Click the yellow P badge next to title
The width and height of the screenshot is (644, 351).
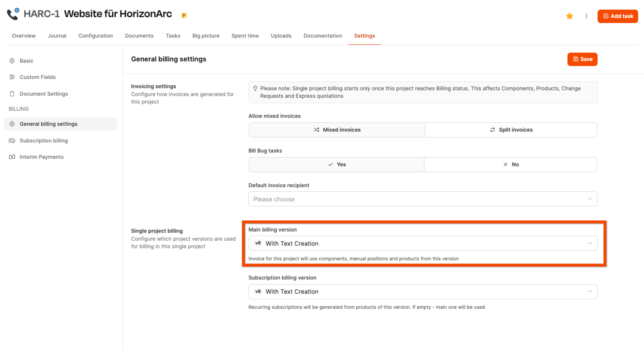coord(184,15)
